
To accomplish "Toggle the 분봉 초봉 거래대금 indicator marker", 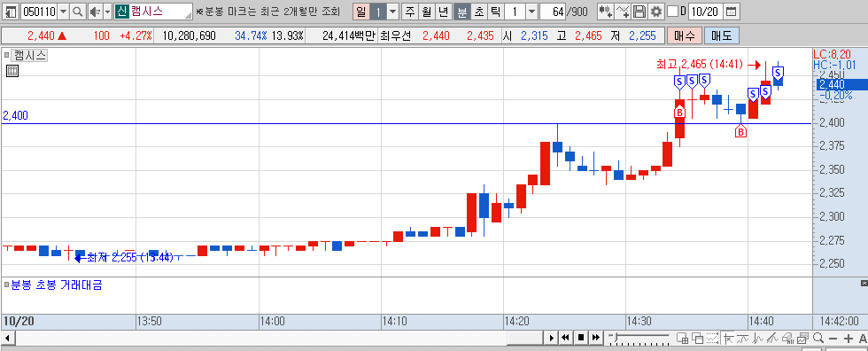I will [7, 285].
